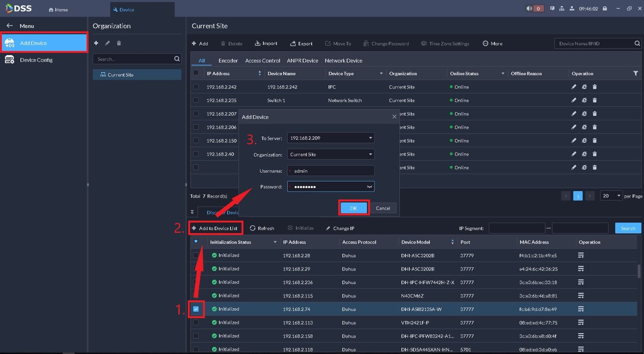Click the Add to Device List button
This screenshot has height=354, width=644.
click(215, 228)
